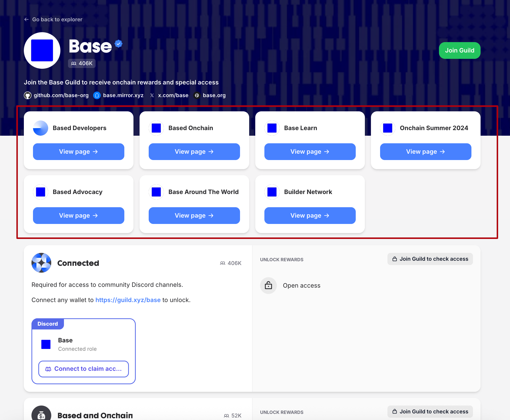Click the globe icon beside base.org

(197, 95)
